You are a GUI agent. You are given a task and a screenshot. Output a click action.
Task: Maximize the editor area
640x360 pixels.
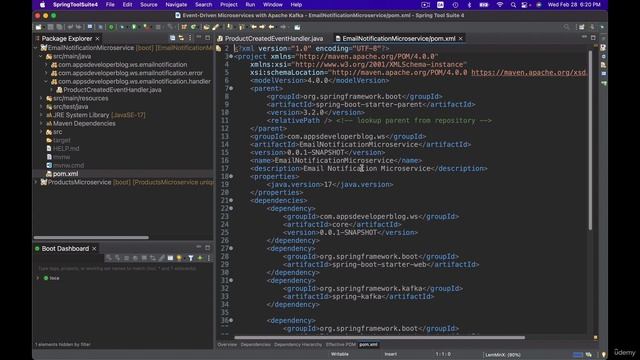click(593, 38)
